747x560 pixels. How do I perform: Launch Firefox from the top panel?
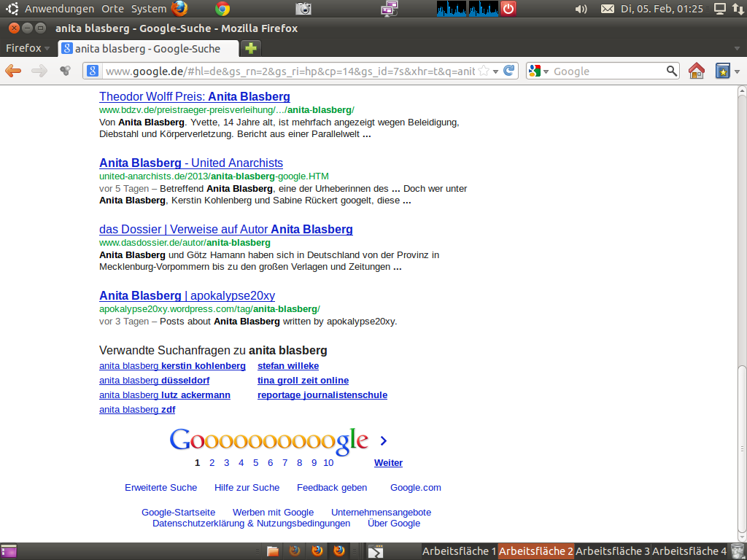click(x=179, y=9)
